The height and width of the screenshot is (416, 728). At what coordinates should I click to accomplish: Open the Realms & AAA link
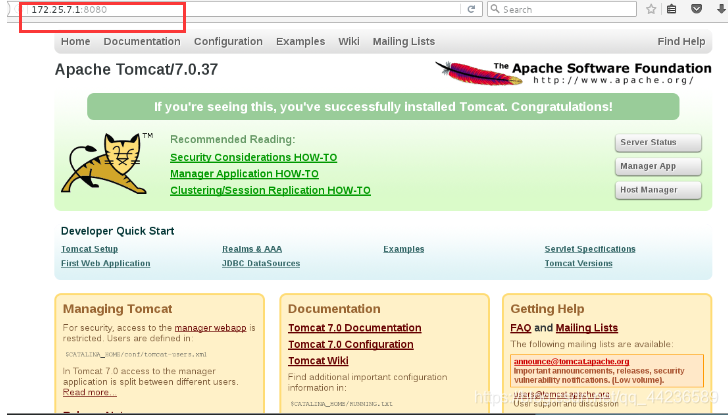(x=252, y=249)
